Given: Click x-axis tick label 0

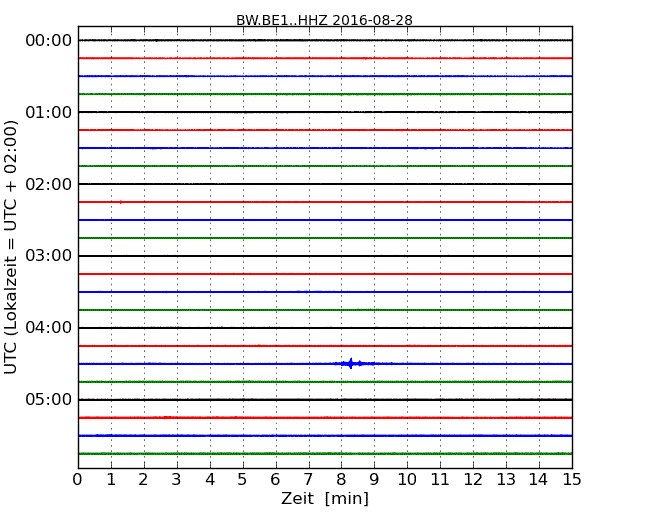Looking at the screenshot, I should [78, 480].
